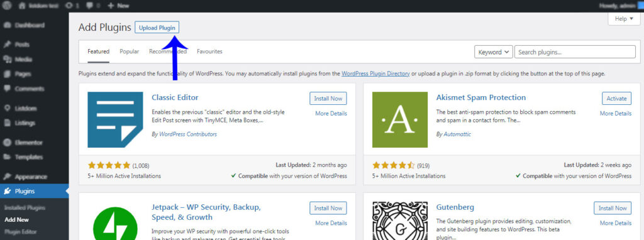The image size is (644, 240).
Task: Click the comments bubble icon in admin bar
Action: coord(88,6)
